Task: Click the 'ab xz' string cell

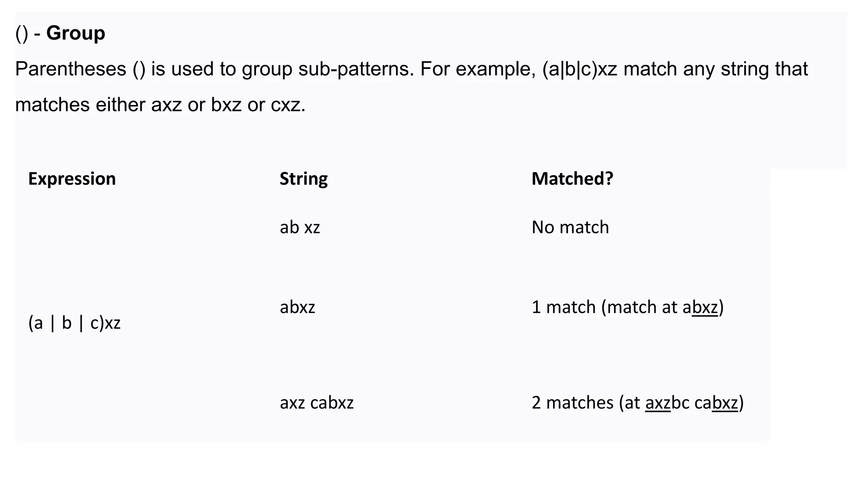Action: click(x=300, y=227)
